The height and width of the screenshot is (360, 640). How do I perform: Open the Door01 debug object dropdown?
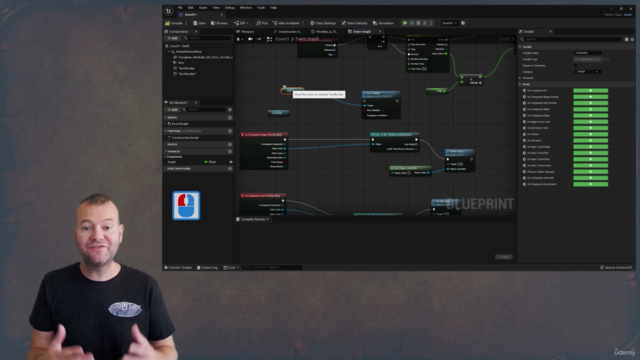(449, 23)
